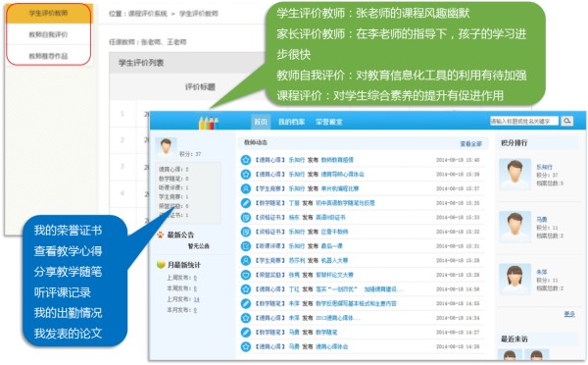588x365 pixels.
Task: Click author name 丁红 in the 14:58 row
Action: [x=294, y=289]
